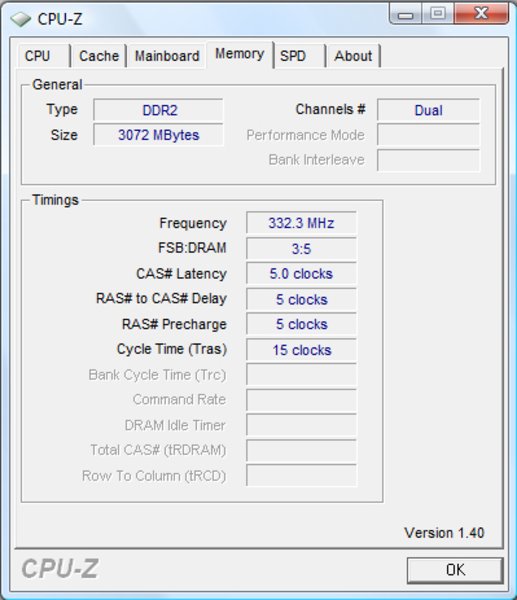Select the CAS# Latency value field
The image size is (517, 600).
coord(301,273)
